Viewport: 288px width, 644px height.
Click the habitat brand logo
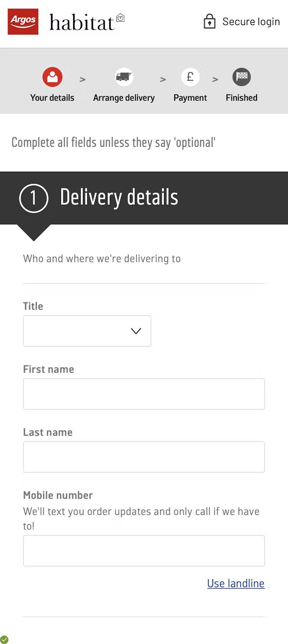pyautogui.click(x=87, y=22)
